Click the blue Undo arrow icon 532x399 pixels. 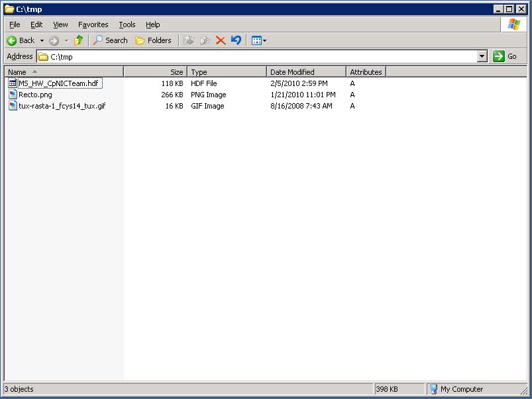coord(236,40)
